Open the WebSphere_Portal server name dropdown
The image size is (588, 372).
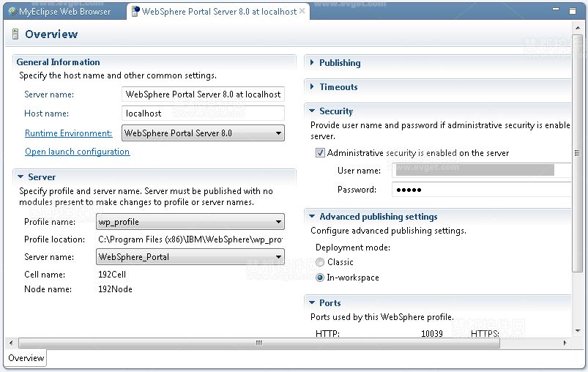[278, 257]
